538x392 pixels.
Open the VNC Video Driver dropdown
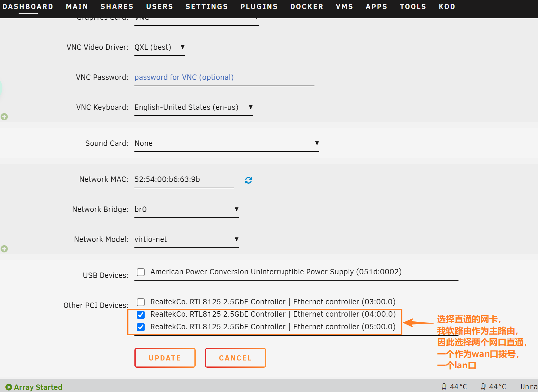(159, 47)
